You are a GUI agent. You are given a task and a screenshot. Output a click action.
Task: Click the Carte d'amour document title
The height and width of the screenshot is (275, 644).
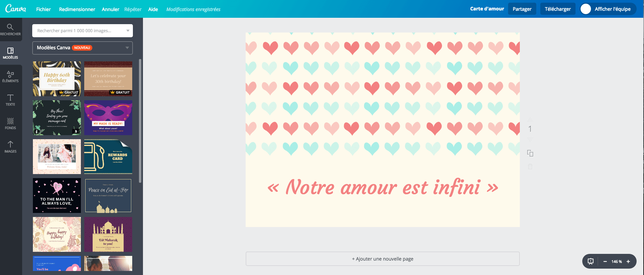pos(487,9)
